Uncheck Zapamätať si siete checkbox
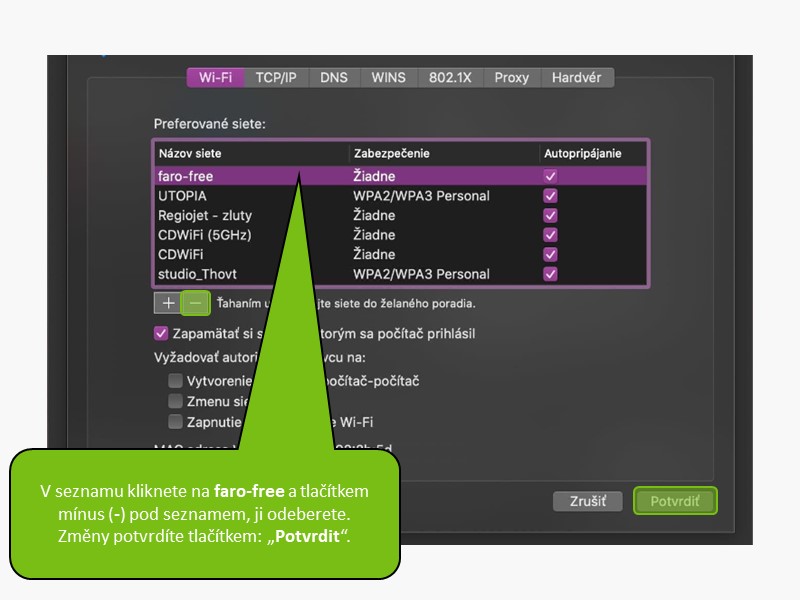 coord(161,334)
